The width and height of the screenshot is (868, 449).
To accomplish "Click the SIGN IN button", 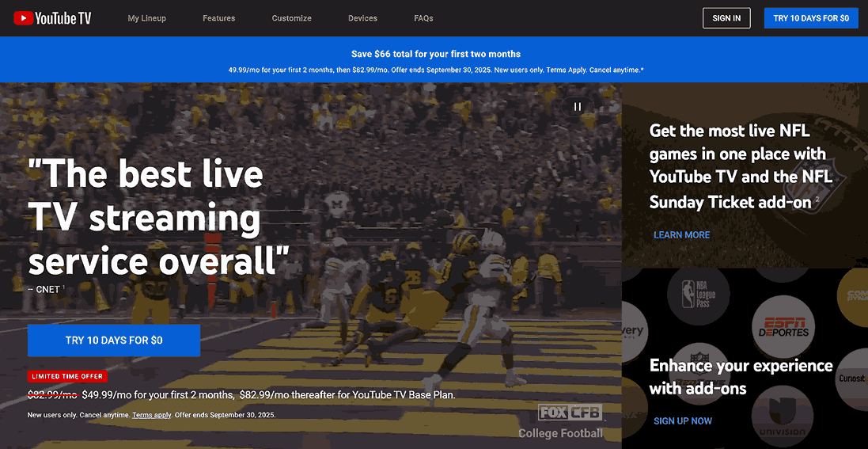I will click(x=726, y=17).
